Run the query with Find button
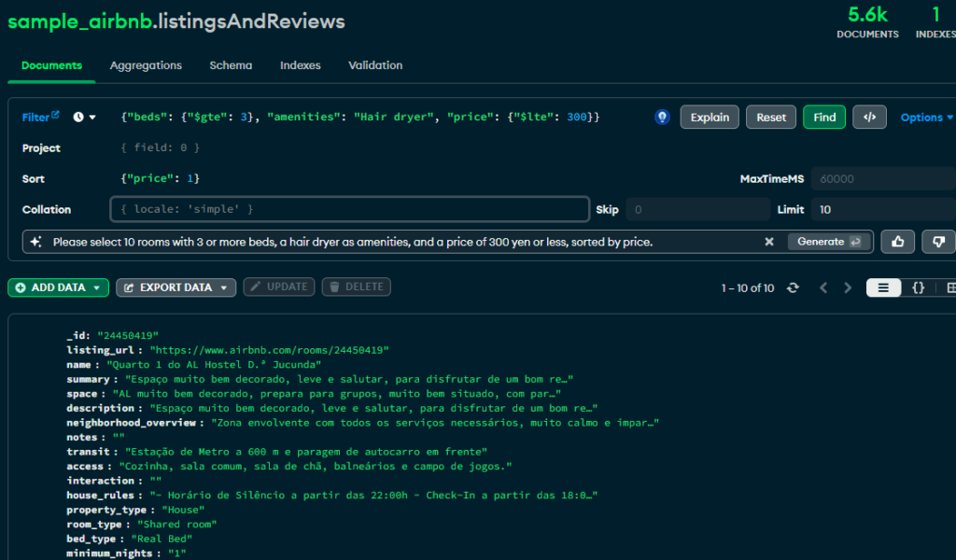 pos(824,117)
